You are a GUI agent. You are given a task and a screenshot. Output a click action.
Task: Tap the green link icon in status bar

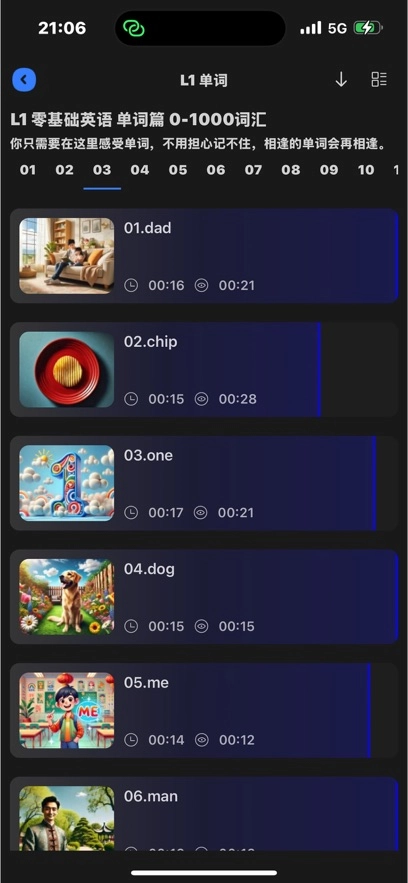click(x=134, y=28)
